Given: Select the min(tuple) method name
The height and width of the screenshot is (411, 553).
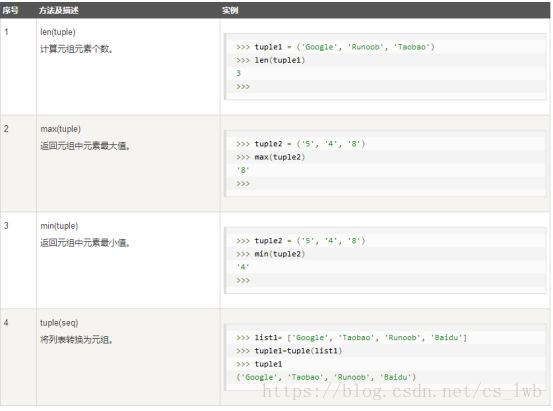Looking at the screenshot, I should pos(59,226).
